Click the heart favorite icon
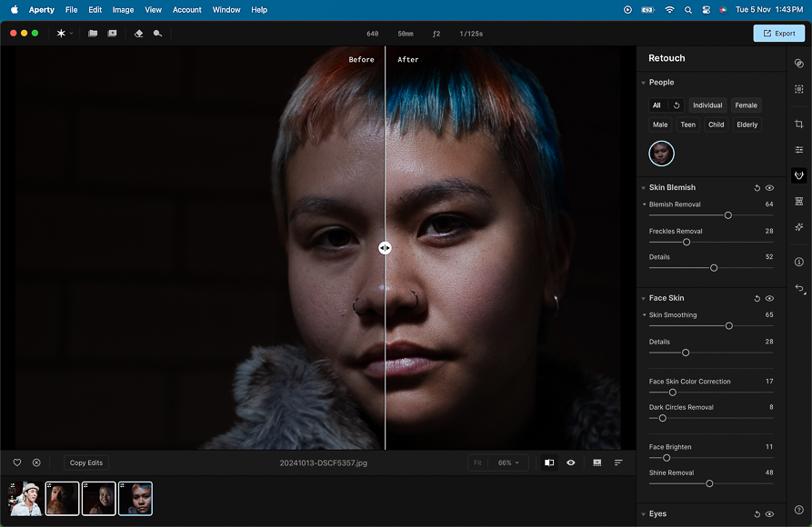812x527 pixels. click(x=17, y=462)
